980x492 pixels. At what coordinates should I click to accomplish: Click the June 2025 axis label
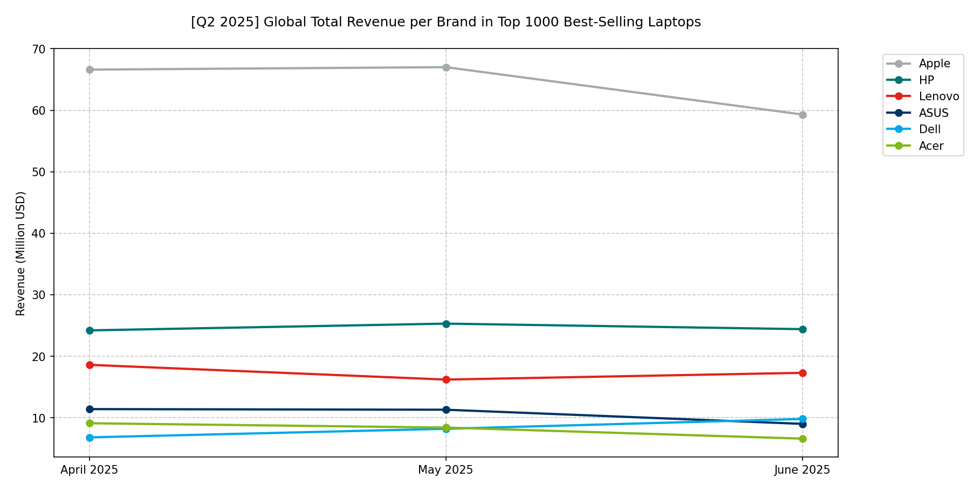(803, 470)
